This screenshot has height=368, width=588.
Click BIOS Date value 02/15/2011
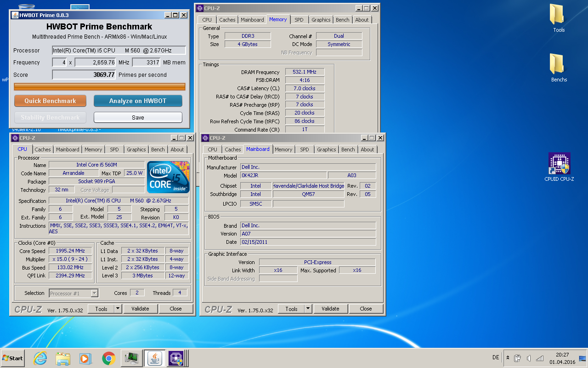pyautogui.click(x=308, y=242)
